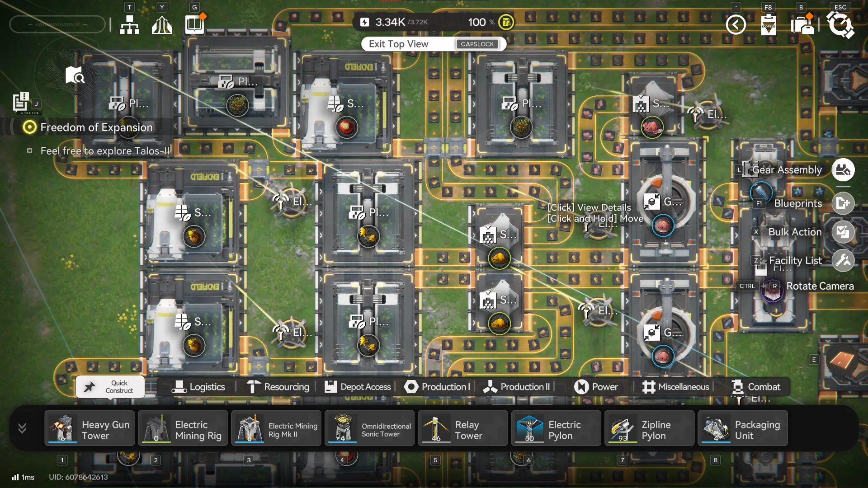
Task: Select the Electric Mining Rig Mk II item
Action: [276, 428]
